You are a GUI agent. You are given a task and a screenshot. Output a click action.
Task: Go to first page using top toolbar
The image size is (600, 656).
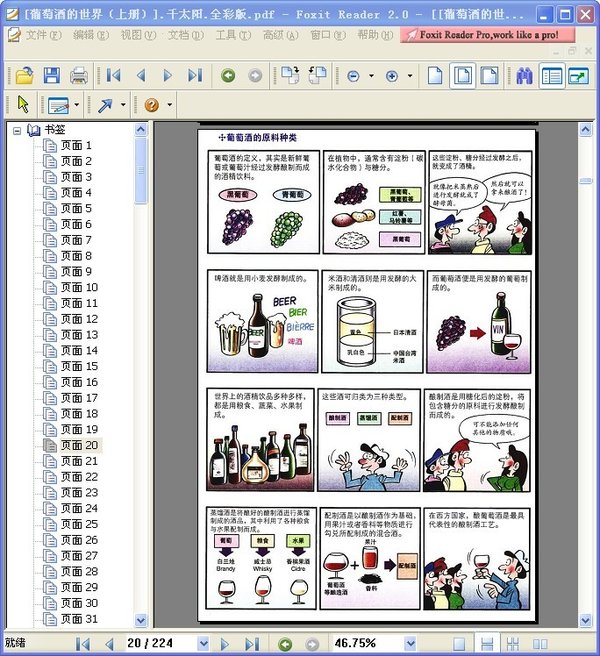[113, 76]
